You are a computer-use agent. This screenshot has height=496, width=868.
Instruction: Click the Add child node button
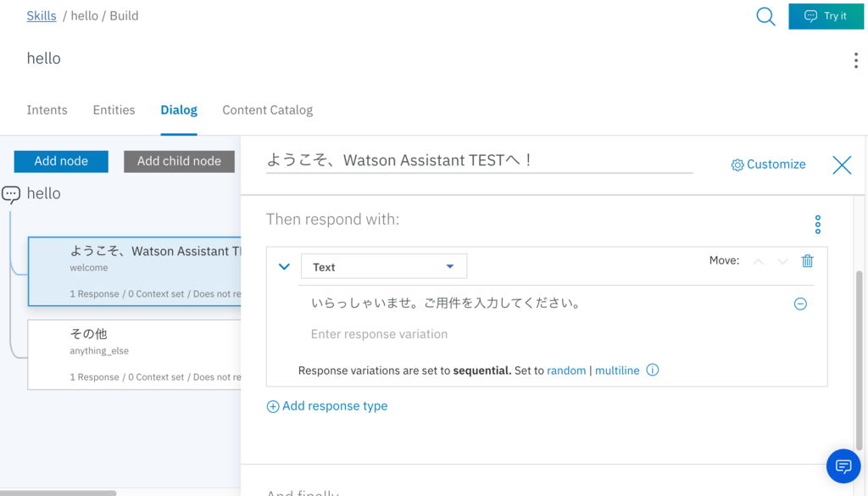pyautogui.click(x=179, y=161)
